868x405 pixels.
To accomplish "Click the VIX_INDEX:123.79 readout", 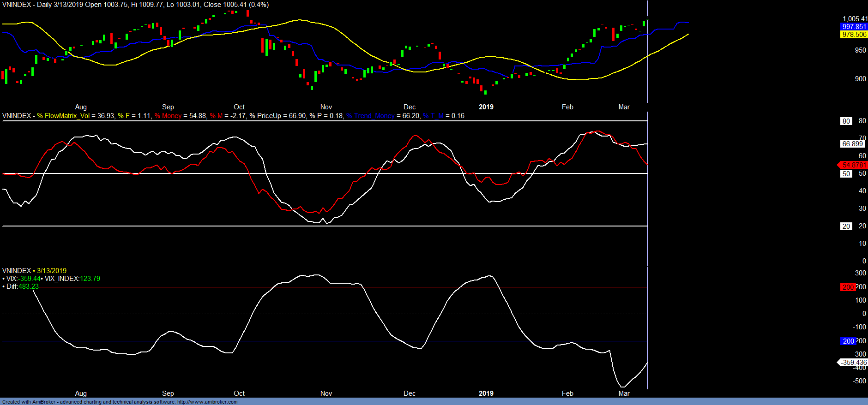I will coord(72,279).
